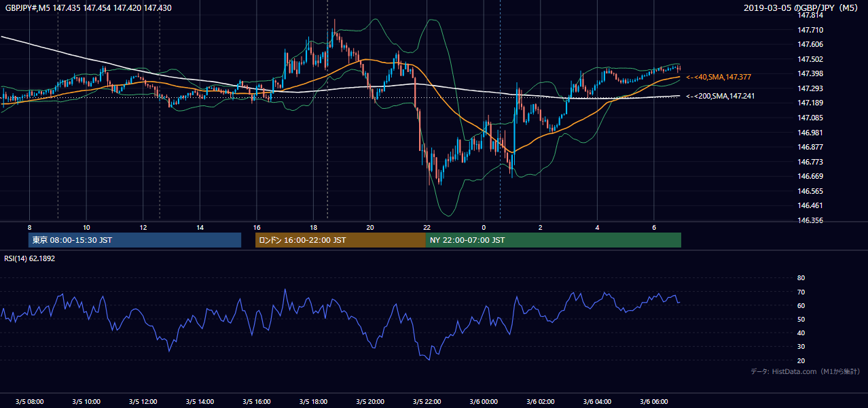
Task: Click the 2019-03-05 のGBP/JPY (M5) heading
Action: point(802,8)
